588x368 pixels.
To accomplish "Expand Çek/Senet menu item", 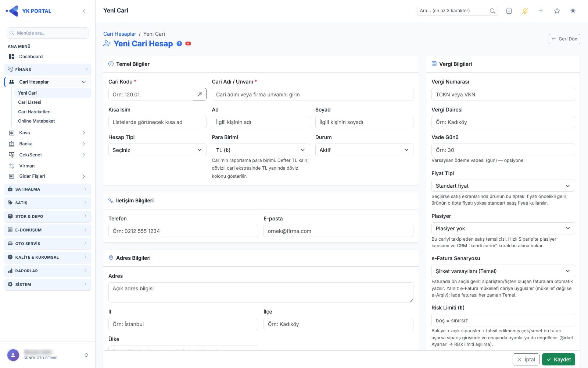I will point(48,155).
